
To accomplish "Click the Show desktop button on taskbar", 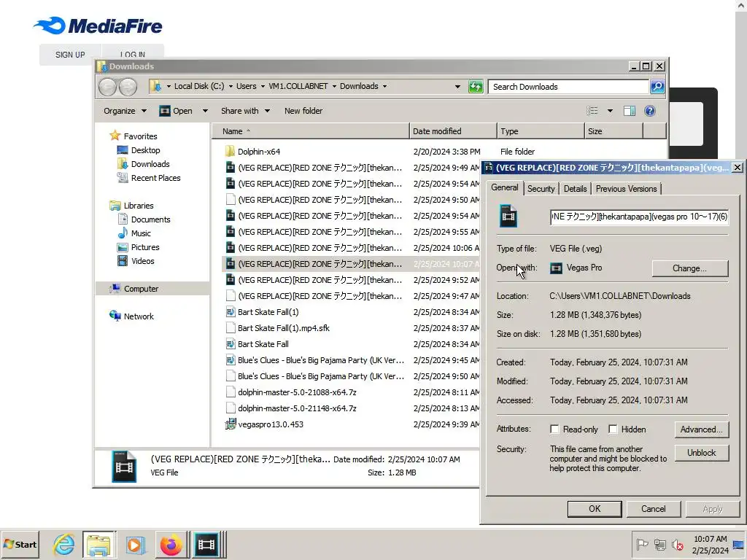I will pyautogui.click(x=738, y=544).
